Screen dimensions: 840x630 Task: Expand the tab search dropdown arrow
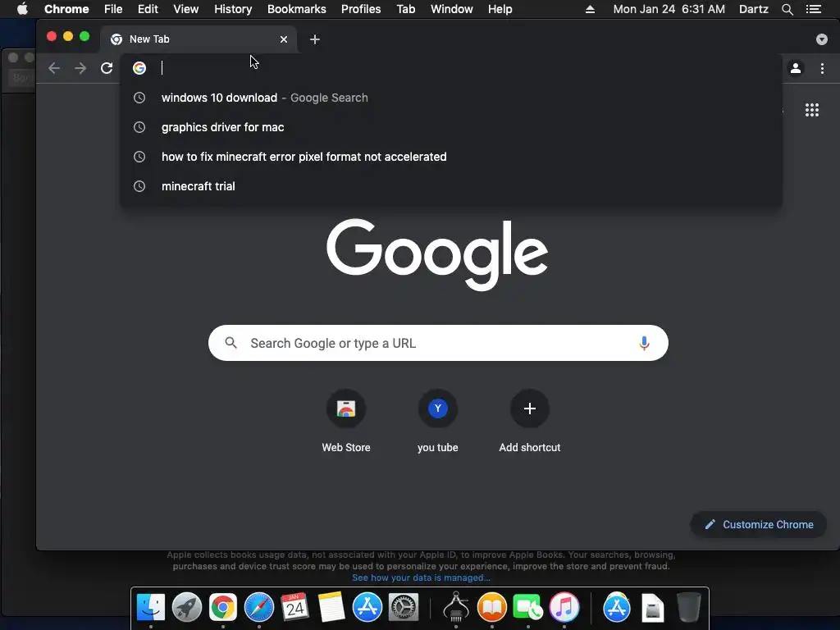(821, 39)
